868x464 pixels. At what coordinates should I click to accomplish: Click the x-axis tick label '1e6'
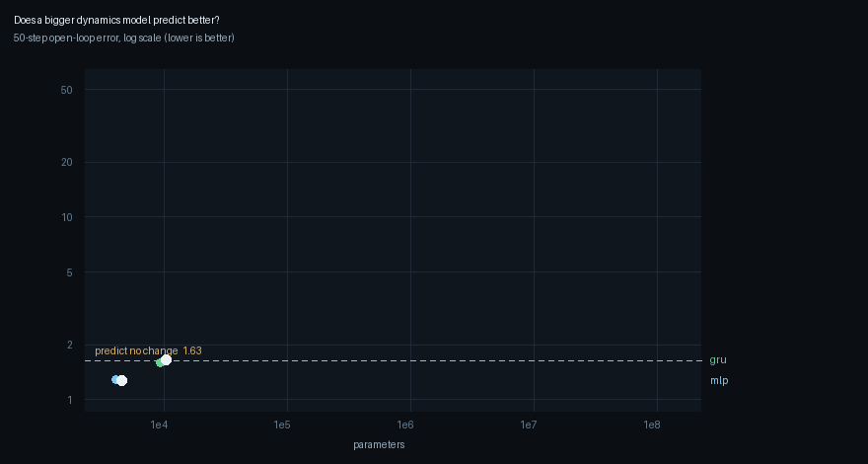coord(405,425)
